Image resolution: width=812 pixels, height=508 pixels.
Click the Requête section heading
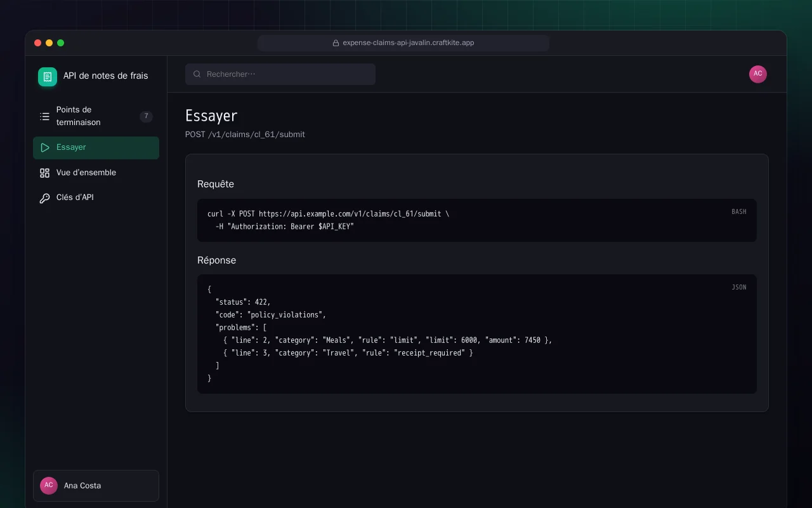tap(216, 184)
